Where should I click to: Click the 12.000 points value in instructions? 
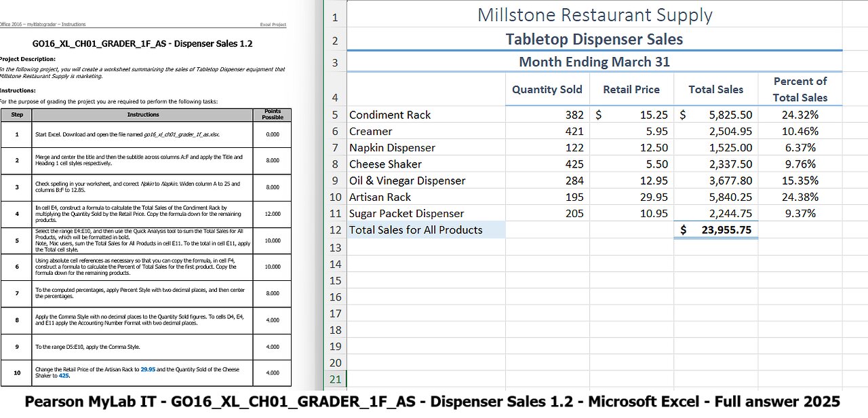272,214
